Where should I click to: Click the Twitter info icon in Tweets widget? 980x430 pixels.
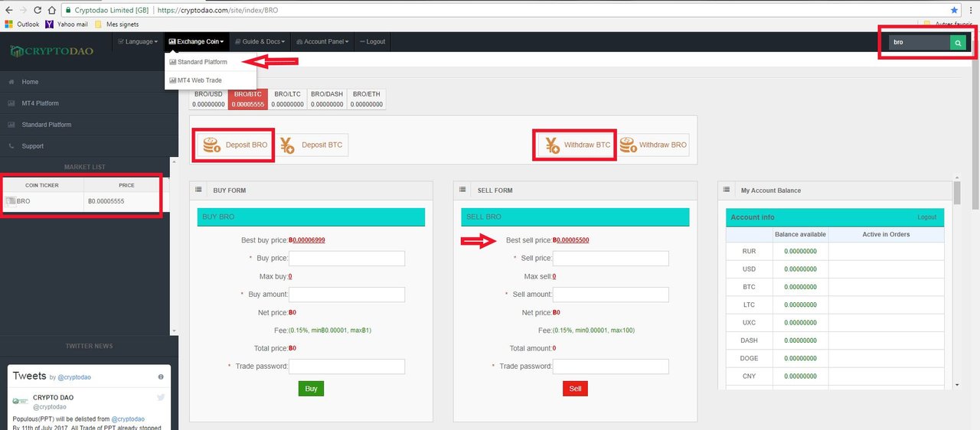161,376
